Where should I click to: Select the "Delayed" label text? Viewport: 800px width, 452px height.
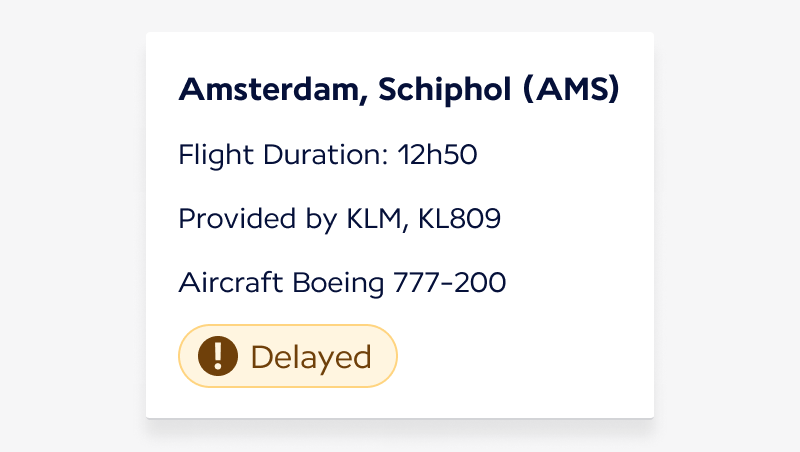(x=311, y=357)
